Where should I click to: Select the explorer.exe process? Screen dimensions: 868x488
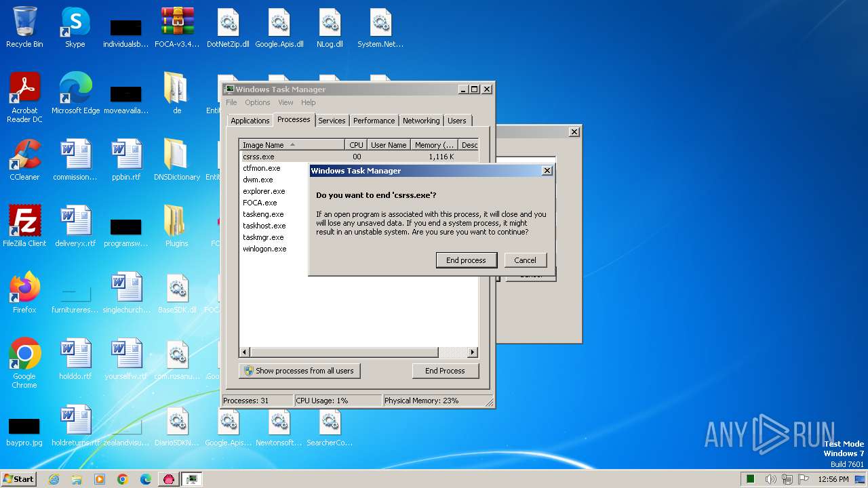[x=264, y=191]
